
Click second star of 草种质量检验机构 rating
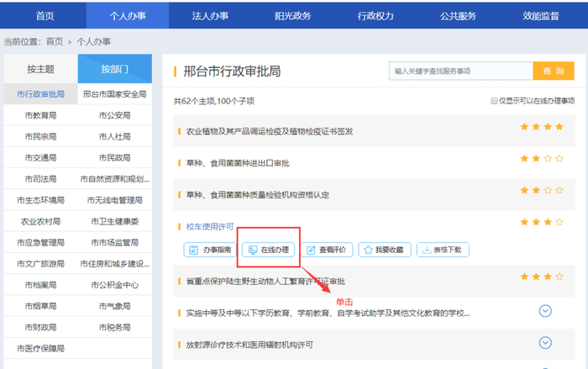pos(536,190)
